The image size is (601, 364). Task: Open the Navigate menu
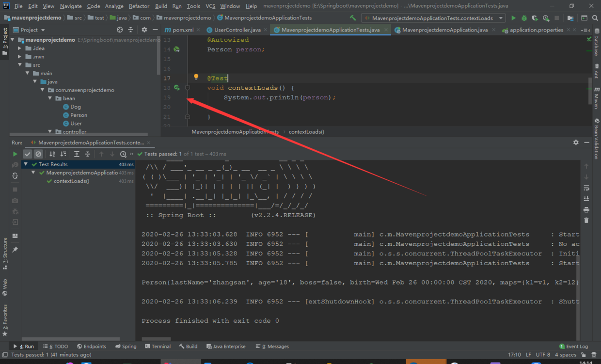pos(71,6)
